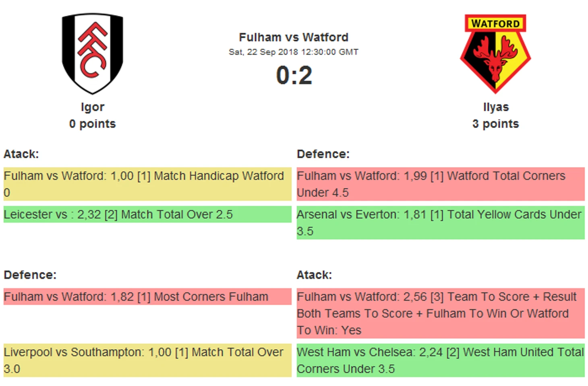Click red Watford Total Corners Under 4.5
The height and width of the screenshot is (386, 588).
441,184
